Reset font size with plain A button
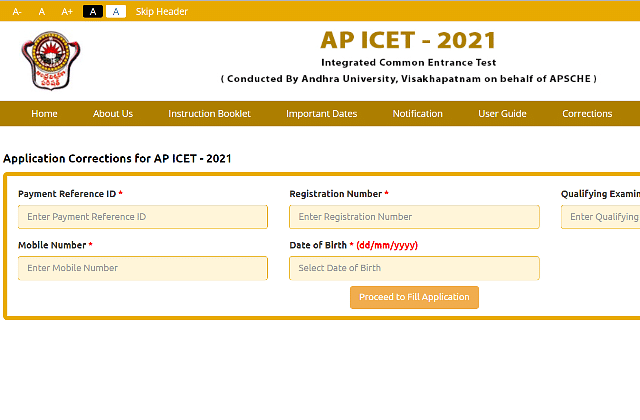 tap(42, 12)
